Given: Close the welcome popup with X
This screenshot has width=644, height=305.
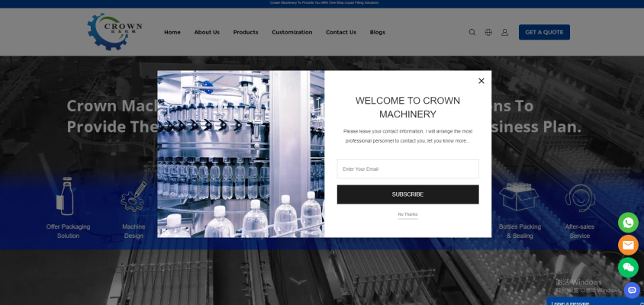Looking at the screenshot, I should coord(481,81).
